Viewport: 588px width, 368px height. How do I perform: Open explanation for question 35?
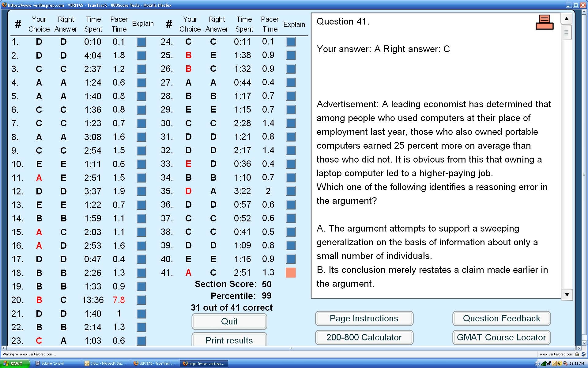click(x=291, y=191)
